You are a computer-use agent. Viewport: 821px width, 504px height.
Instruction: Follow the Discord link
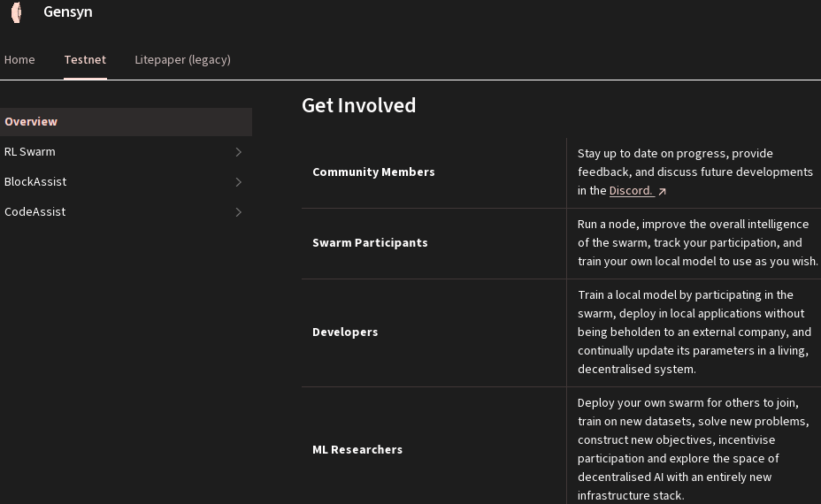631,191
